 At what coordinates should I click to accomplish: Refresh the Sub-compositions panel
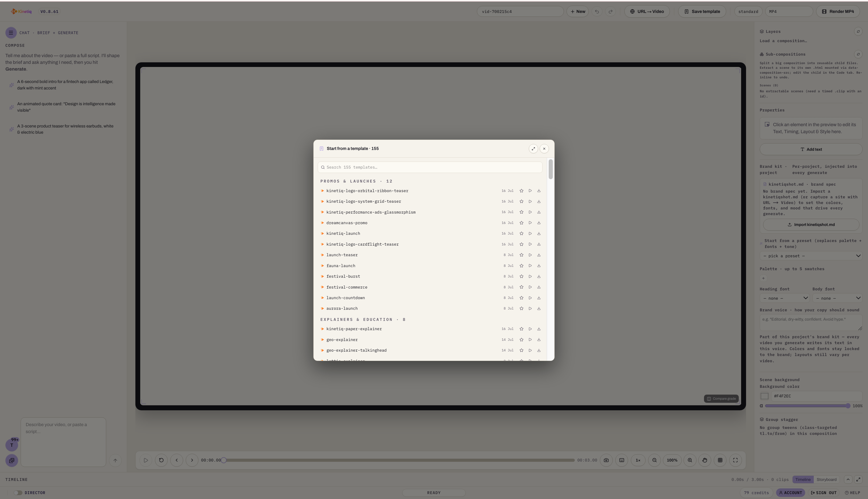[x=858, y=54]
